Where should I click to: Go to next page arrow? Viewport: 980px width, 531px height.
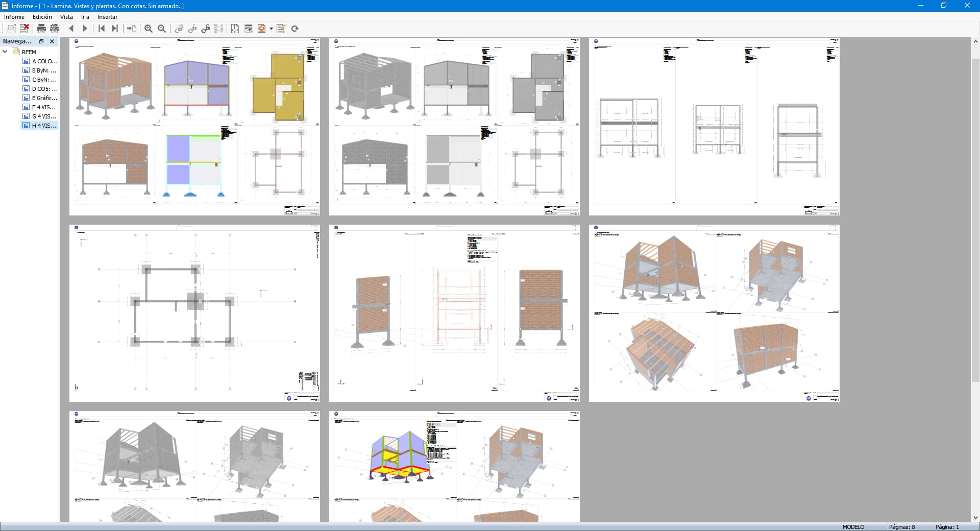click(x=85, y=29)
